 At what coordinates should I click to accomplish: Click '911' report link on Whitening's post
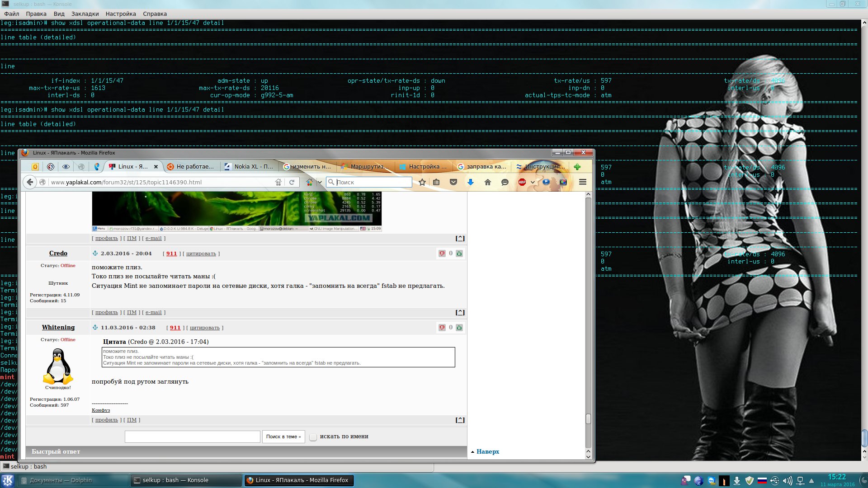click(175, 328)
